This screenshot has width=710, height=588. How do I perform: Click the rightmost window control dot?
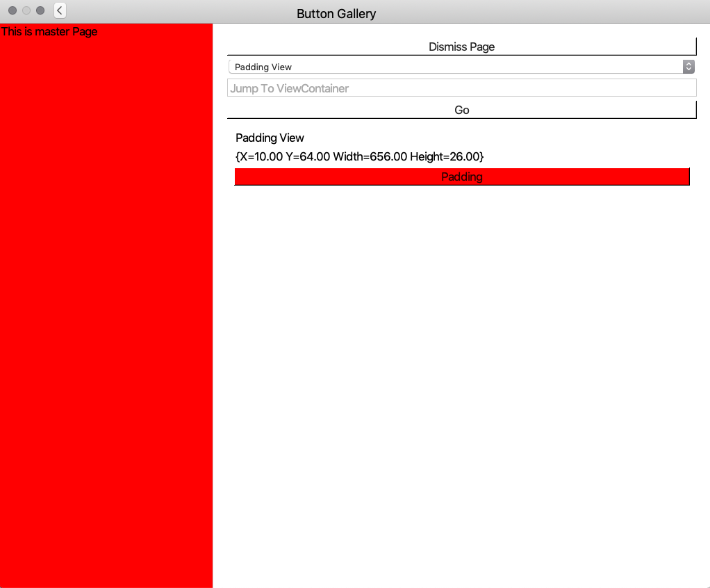pyautogui.click(x=40, y=10)
